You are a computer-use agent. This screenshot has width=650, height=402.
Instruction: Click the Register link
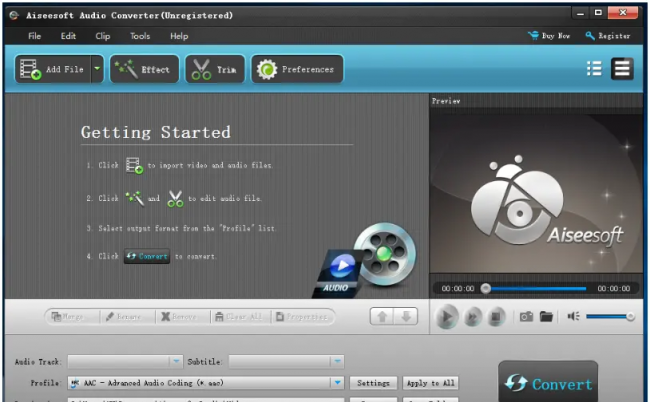click(608, 36)
